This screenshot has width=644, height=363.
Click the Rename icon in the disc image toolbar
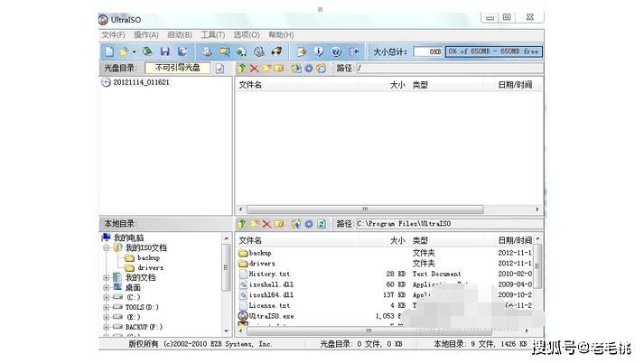(x=279, y=68)
